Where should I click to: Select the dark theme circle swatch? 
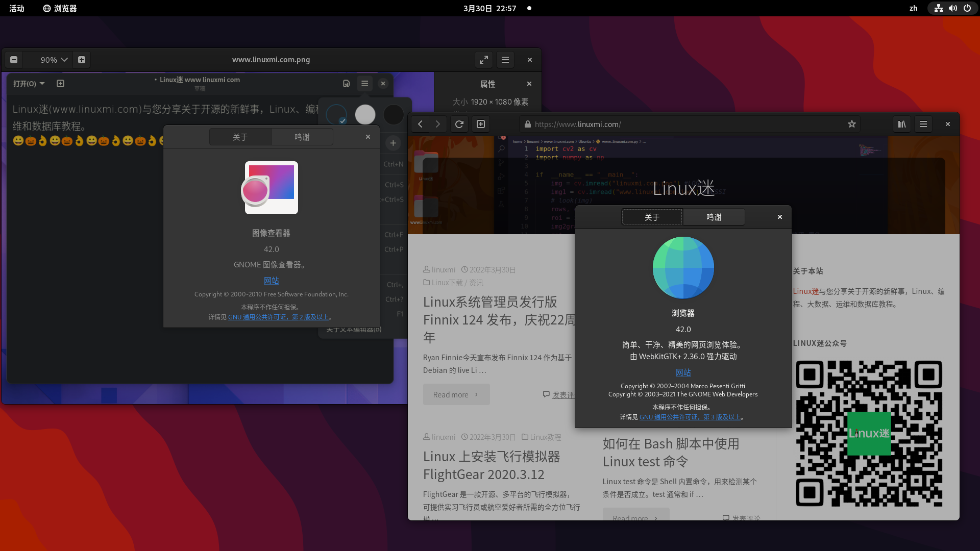(394, 115)
